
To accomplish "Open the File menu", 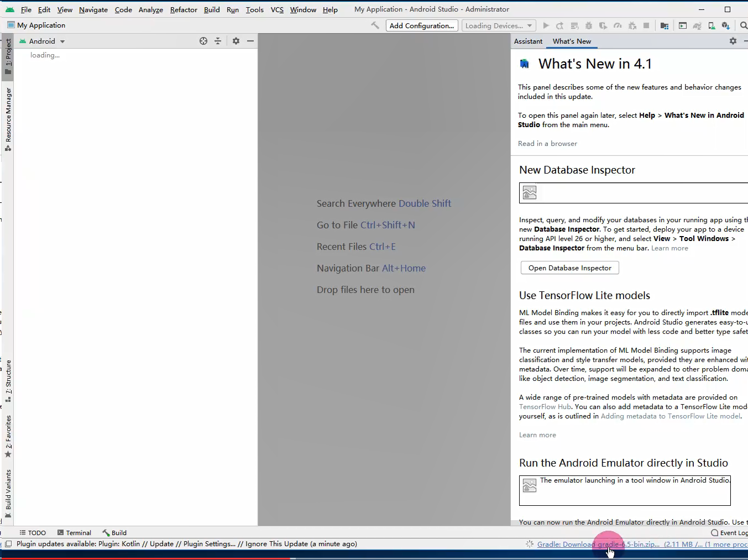I will click(x=26, y=9).
